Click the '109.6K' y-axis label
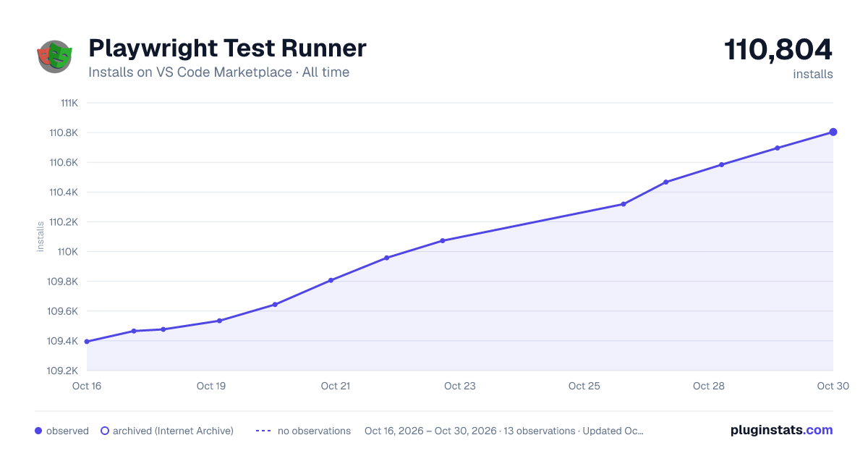This screenshot has height=456, width=868. pyautogui.click(x=63, y=311)
